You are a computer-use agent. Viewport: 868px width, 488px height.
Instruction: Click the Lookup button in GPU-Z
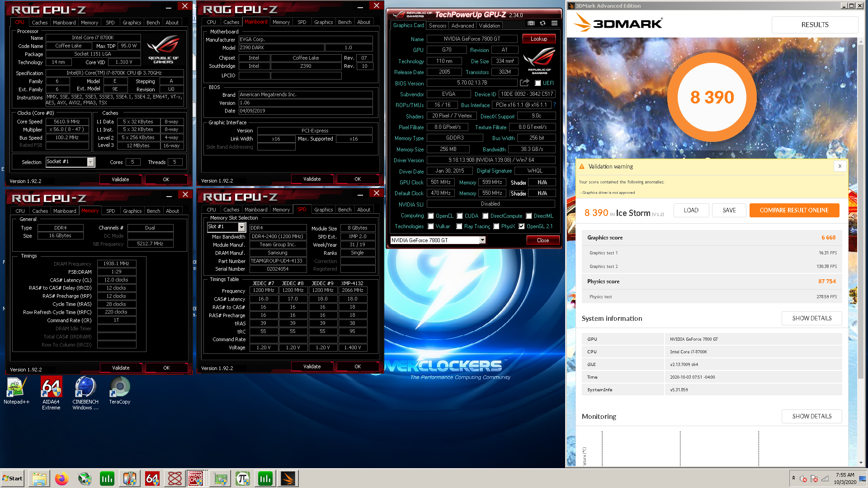pos(539,39)
